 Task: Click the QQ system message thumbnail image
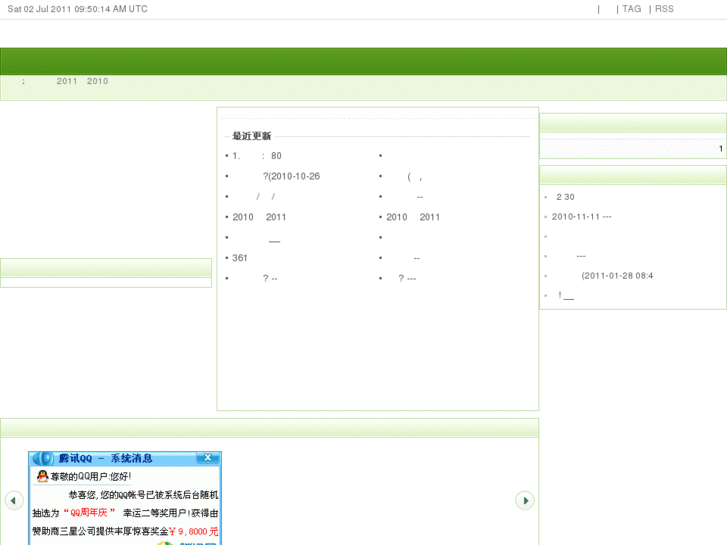[x=125, y=498]
